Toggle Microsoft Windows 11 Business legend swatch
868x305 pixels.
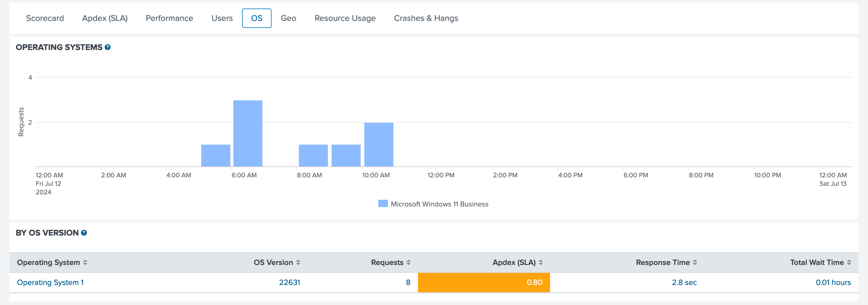(383, 203)
